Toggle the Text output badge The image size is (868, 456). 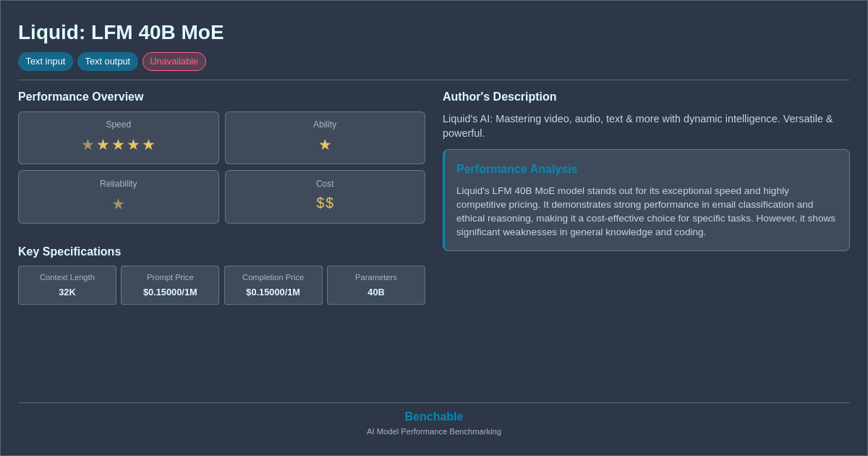108,62
